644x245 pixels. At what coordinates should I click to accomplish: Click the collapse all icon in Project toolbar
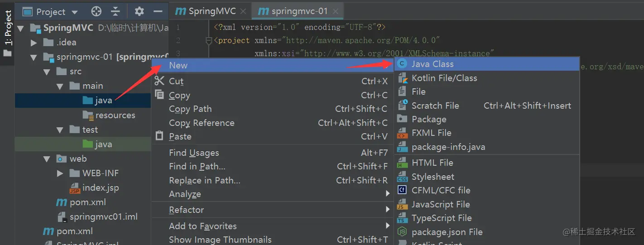pos(116,11)
